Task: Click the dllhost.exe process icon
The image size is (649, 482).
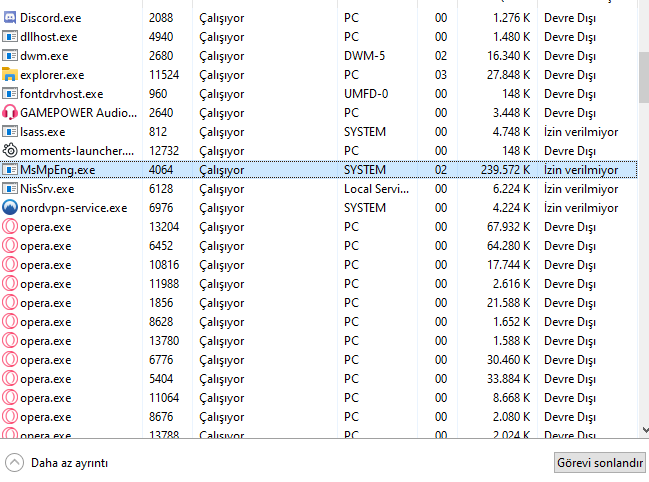Action: point(10,37)
